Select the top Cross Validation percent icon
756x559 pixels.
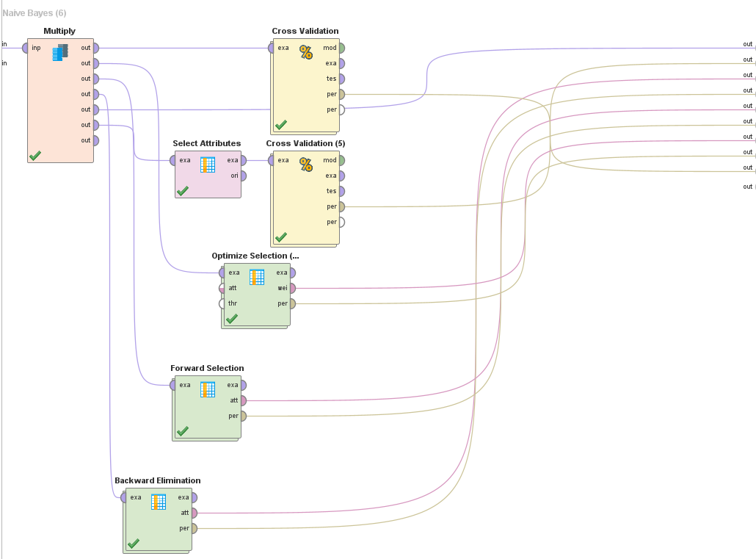tap(305, 52)
